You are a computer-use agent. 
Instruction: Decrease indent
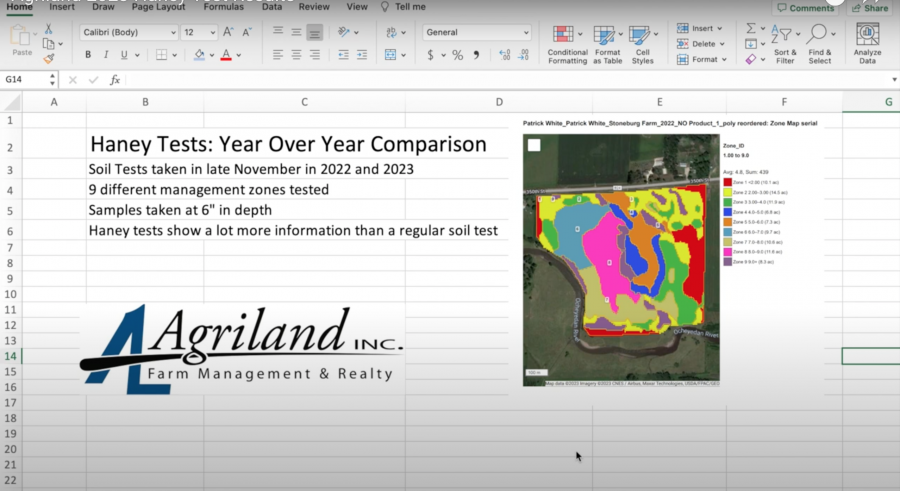343,55
